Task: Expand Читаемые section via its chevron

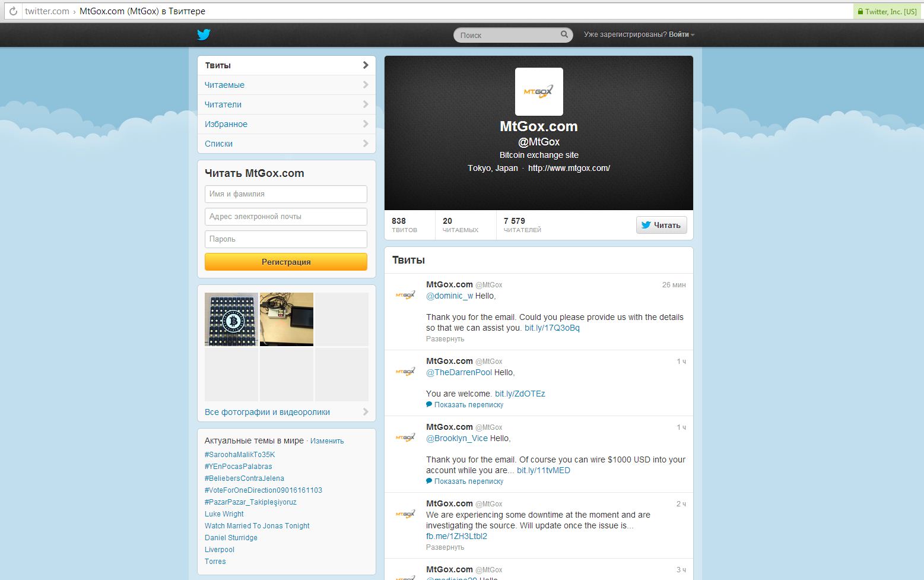Action: point(366,85)
